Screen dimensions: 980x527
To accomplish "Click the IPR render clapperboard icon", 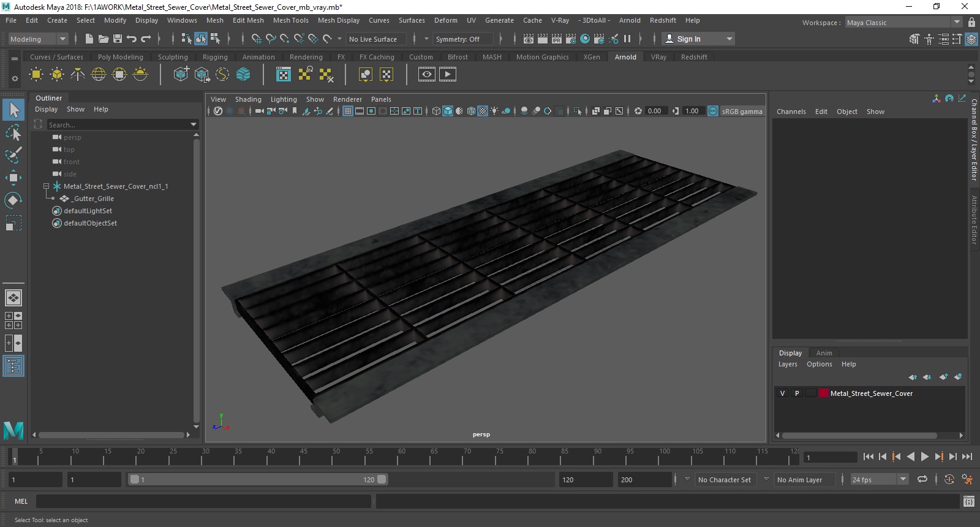I will tap(557, 39).
